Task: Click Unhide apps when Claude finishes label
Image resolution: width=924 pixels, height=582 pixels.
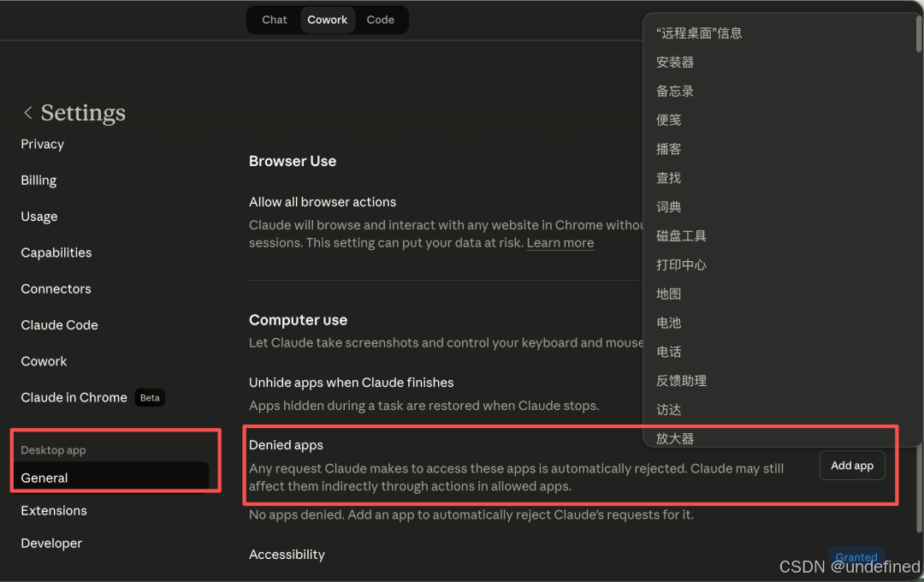Action: tap(352, 382)
